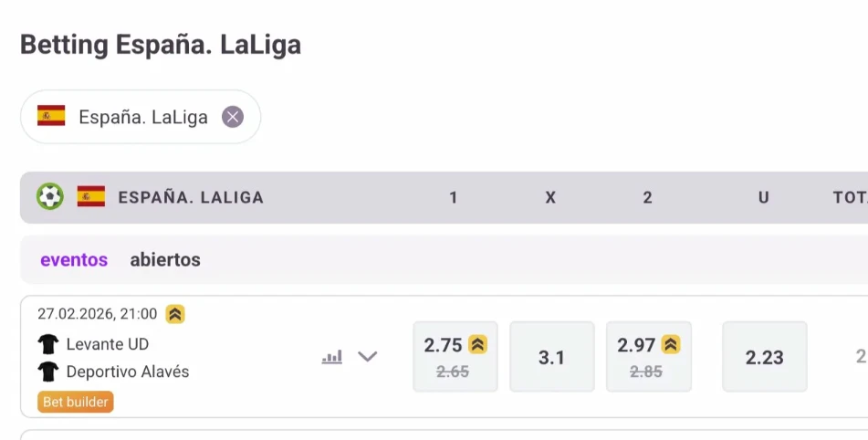Open Levante UD team name link

(108, 344)
